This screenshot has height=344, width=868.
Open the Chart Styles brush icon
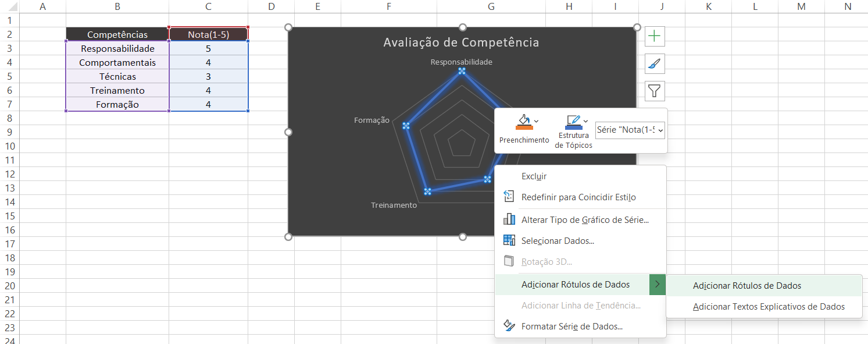(655, 63)
